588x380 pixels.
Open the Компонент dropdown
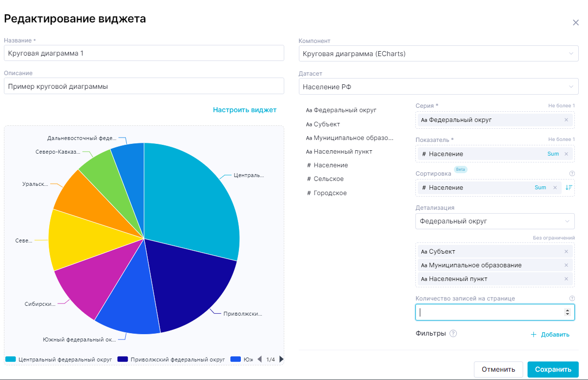coord(438,54)
